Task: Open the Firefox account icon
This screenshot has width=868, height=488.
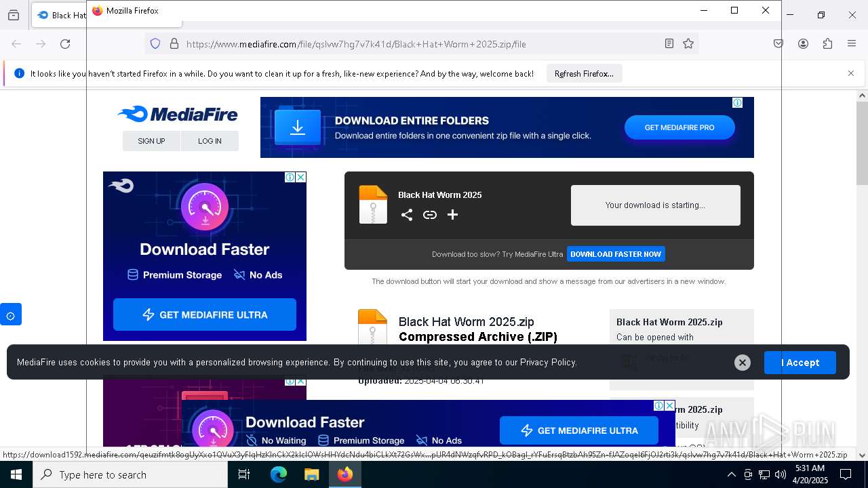Action: click(x=803, y=43)
